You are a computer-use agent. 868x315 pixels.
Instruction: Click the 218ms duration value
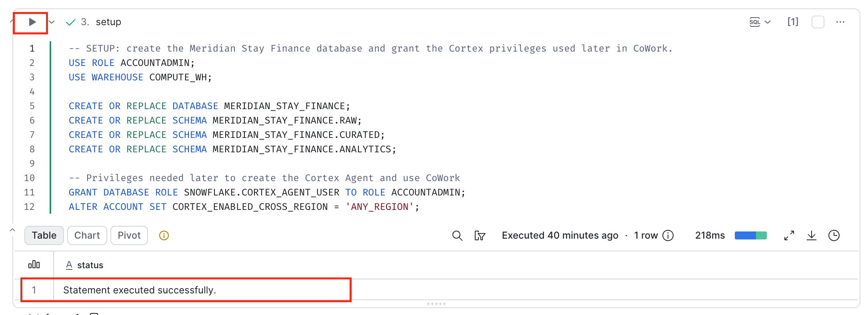[x=710, y=235]
